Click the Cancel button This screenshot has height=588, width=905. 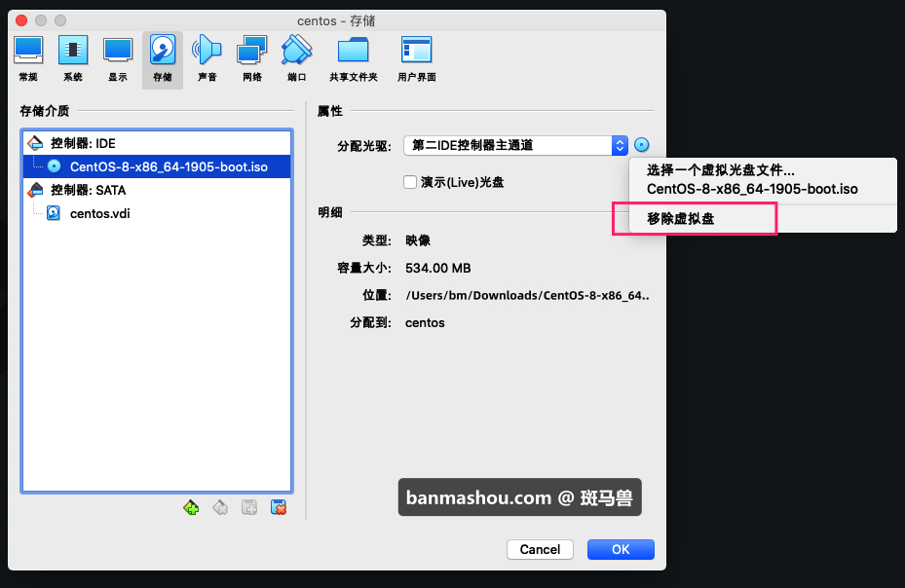click(x=540, y=549)
